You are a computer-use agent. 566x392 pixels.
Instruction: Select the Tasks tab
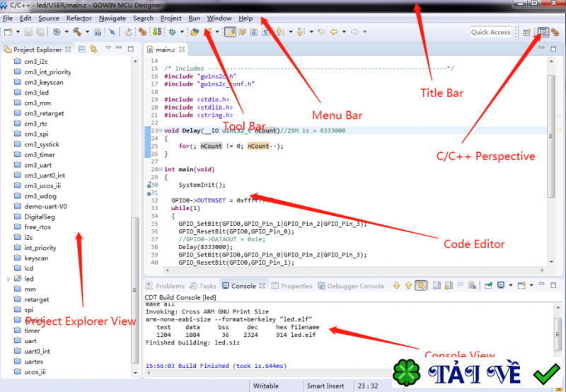click(203, 286)
